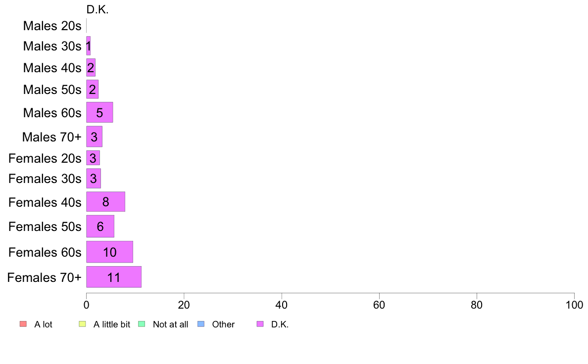Click the 'D.K.' chart title
This screenshot has width=588, height=364.
coord(98,10)
